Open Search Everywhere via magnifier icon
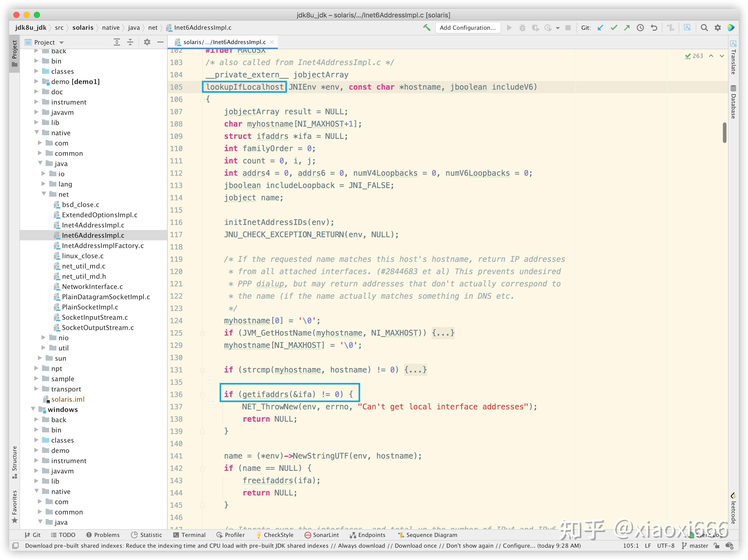748x560 pixels. click(704, 27)
